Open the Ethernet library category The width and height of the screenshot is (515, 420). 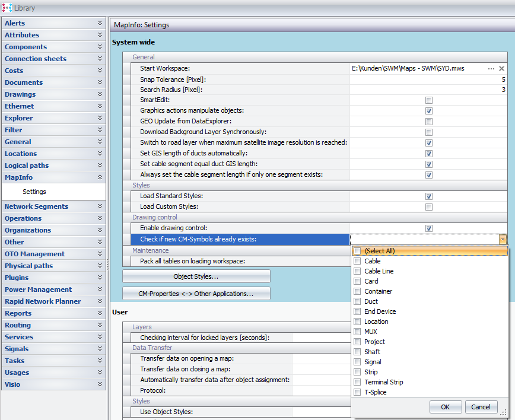point(53,106)
